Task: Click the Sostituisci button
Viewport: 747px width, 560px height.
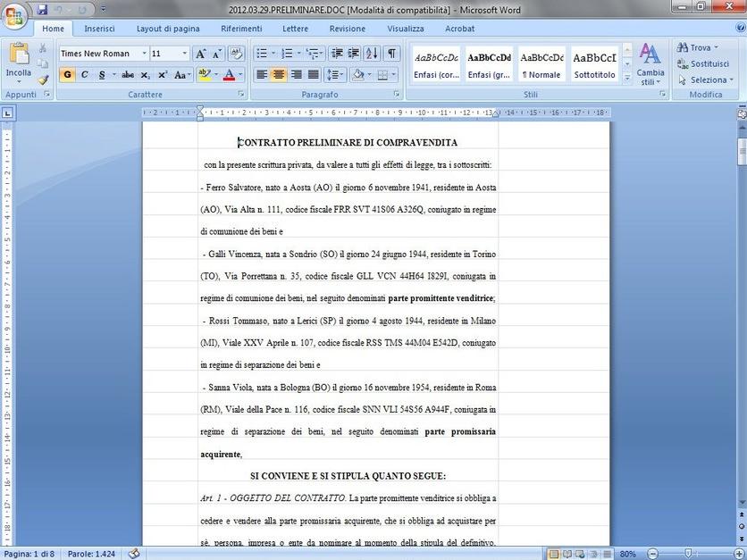Action: tap(708, 64)
